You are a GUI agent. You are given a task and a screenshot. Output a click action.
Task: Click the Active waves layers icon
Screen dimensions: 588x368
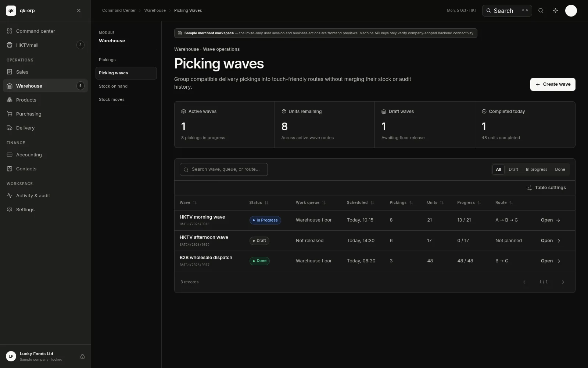183,112
